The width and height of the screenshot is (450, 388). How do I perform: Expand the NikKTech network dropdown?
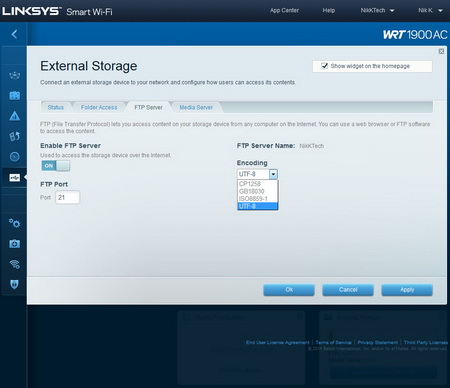coord(377,10)
